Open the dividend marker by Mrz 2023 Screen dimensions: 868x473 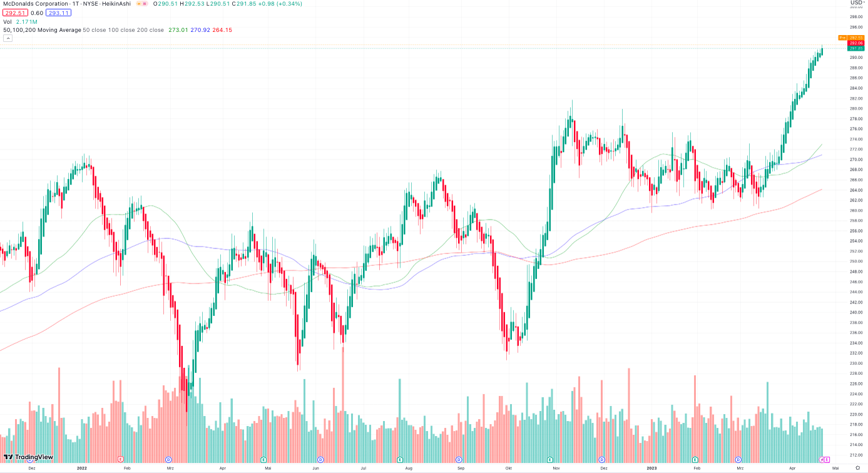738,459
